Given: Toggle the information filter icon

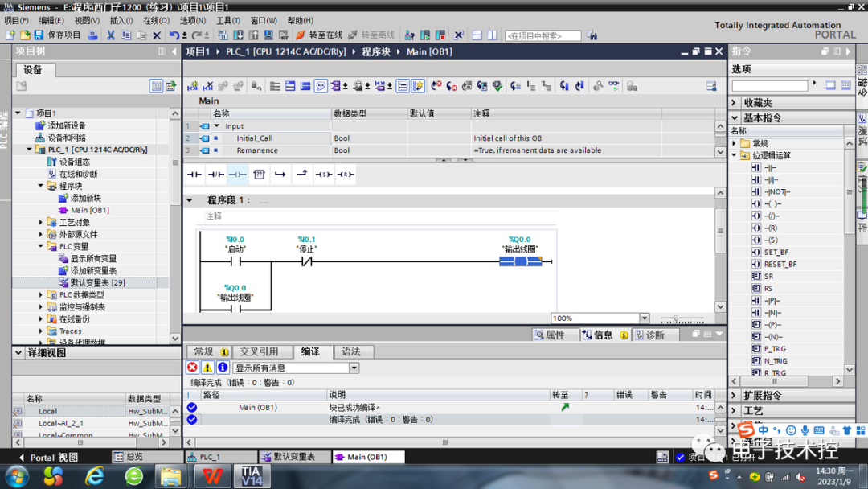Looking at the screenshot, I should tap(223, 368).
